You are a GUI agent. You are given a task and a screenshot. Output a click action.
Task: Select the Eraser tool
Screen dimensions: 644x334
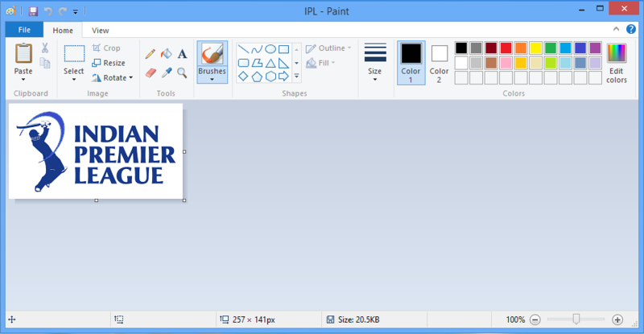151,73
